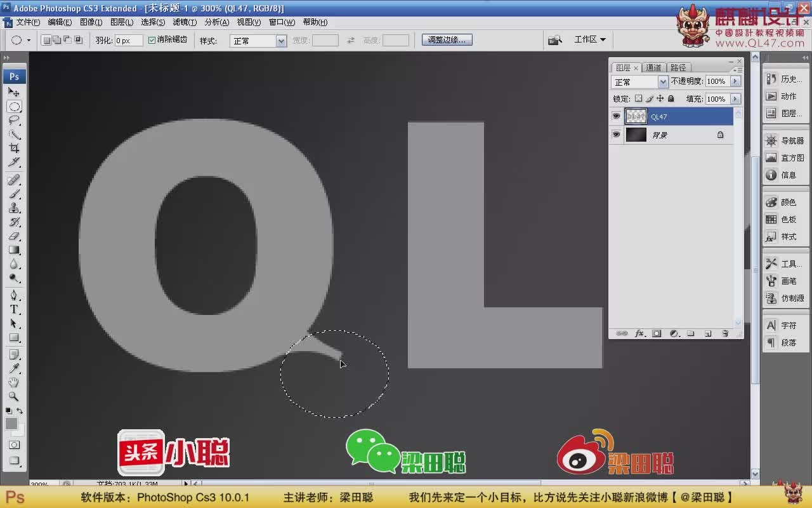Viewport: 812px width, 508px height.
Task: Open the 历史 panel
Action: click(785, 79)
